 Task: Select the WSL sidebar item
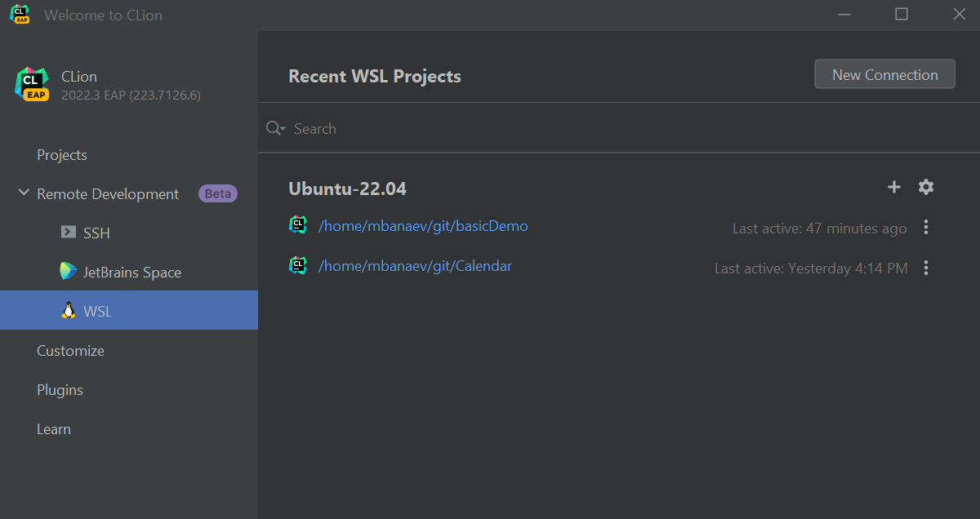(97, 312)
